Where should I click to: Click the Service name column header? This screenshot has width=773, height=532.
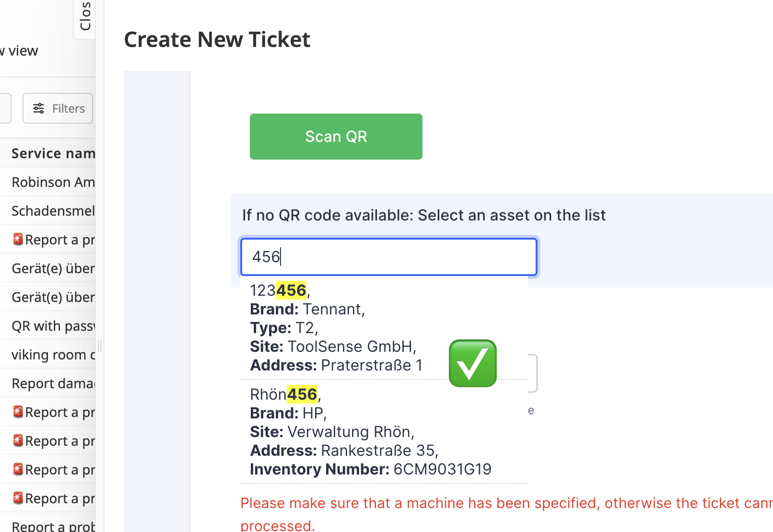[x=53, y=153]
